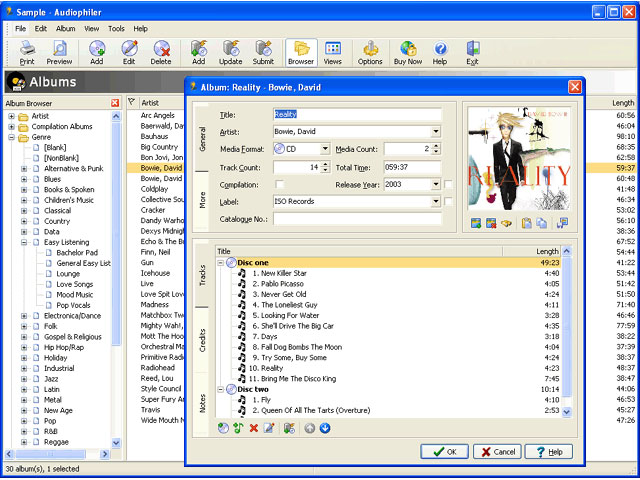The width and height of the screenshot is (640, 480).
Task: Search for cover art with the binoculars icon
Action: pos(507,223)
